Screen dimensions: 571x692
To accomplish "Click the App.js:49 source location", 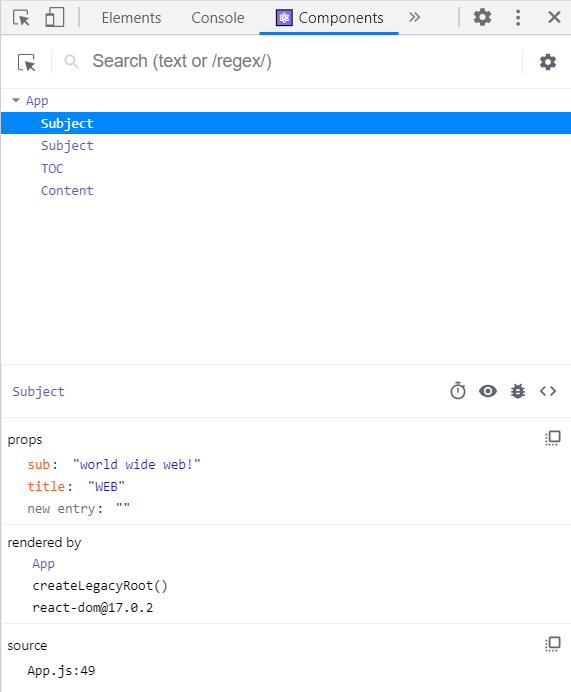I will click(61, 670).
